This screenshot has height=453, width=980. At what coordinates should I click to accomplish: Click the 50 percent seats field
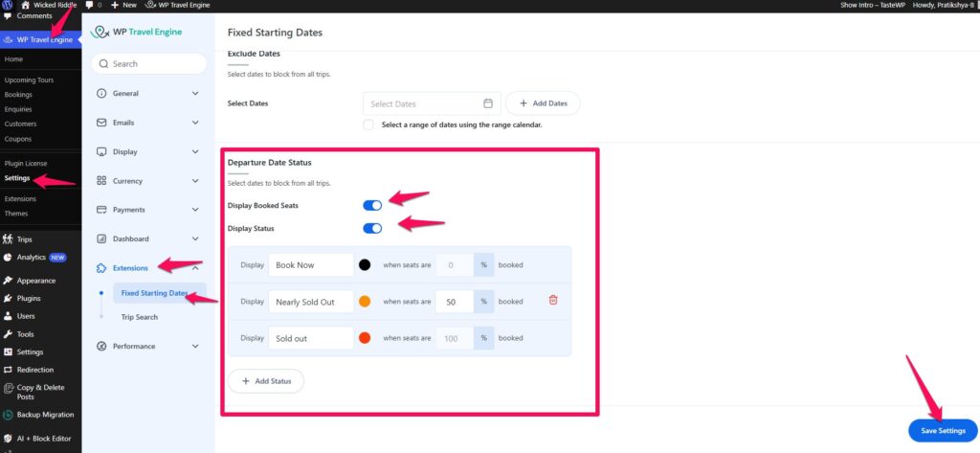click(455, 302)
